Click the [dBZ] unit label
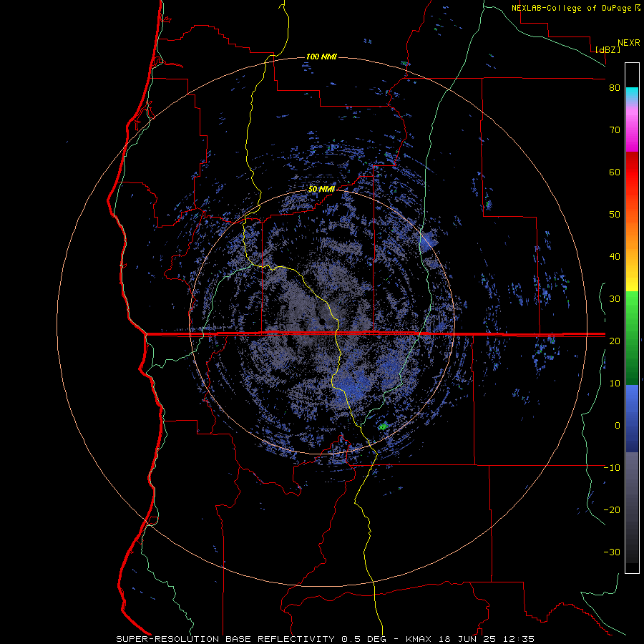644x644 pixels. pos(608,49)
